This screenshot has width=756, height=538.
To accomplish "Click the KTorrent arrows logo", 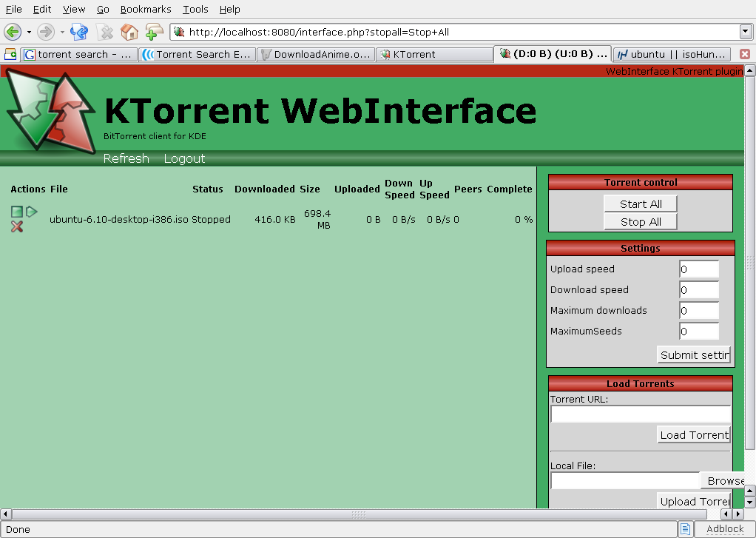I will click(50, 111).
